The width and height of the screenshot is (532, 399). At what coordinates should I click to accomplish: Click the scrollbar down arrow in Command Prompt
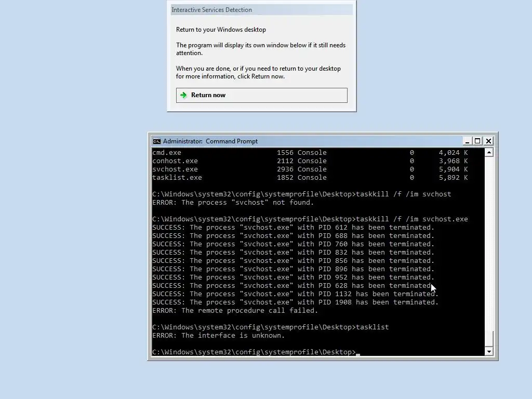pos(489,352)
